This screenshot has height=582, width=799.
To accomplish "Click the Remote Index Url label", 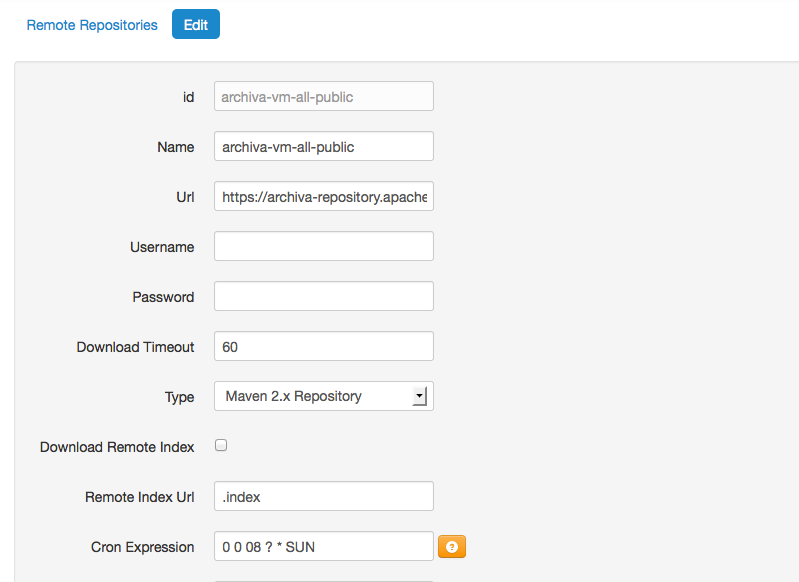I will coord(139,497).
